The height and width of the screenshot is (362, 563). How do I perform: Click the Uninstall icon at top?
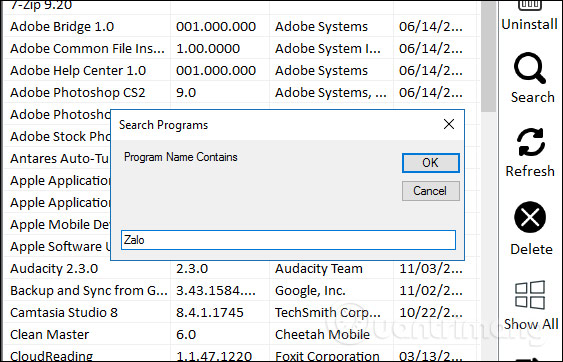[x=530, y=5]
